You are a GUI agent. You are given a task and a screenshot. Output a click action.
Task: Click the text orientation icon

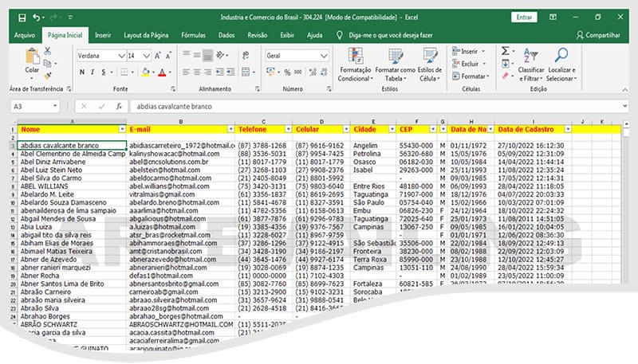click(221, 55)
